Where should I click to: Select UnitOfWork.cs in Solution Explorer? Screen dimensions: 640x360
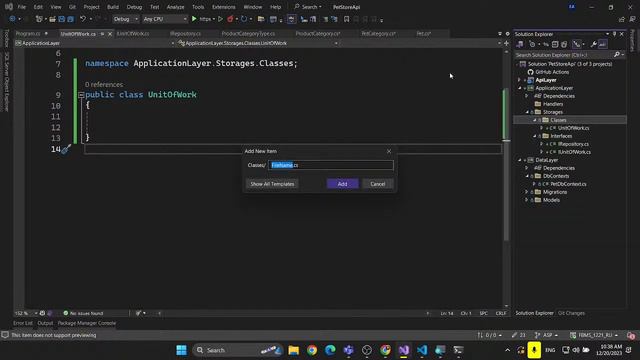click(x=573, y=128)
